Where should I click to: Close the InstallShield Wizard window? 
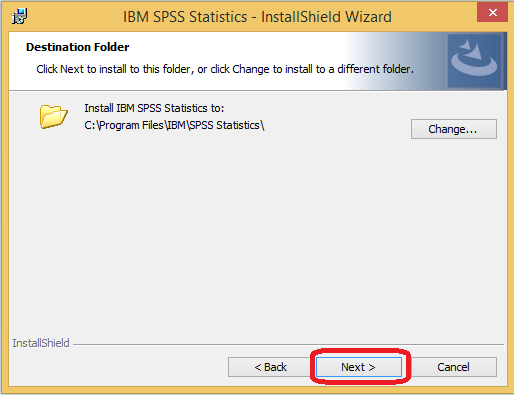[492, 13]
